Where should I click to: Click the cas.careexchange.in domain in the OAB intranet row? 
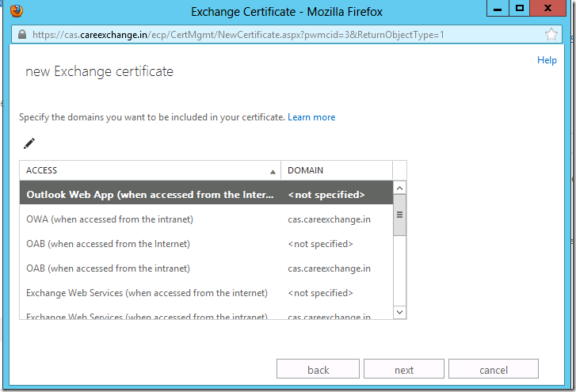pos(329,268)
